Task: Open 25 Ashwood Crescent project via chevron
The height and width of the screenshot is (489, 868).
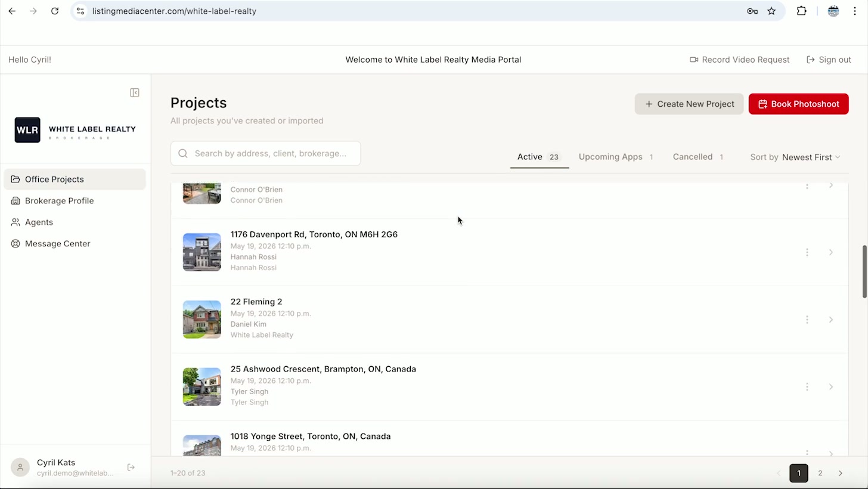Action: point(830,387)
